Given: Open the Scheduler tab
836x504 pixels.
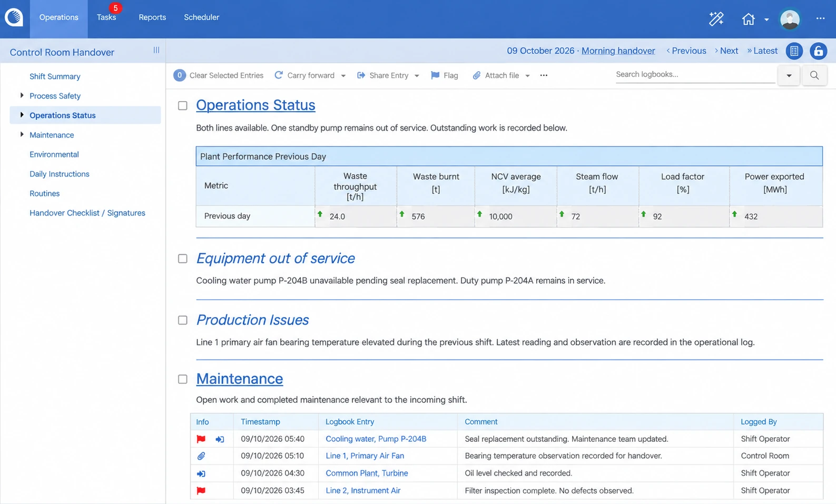Looking at the screenshot, I should [x=202, y=17].
